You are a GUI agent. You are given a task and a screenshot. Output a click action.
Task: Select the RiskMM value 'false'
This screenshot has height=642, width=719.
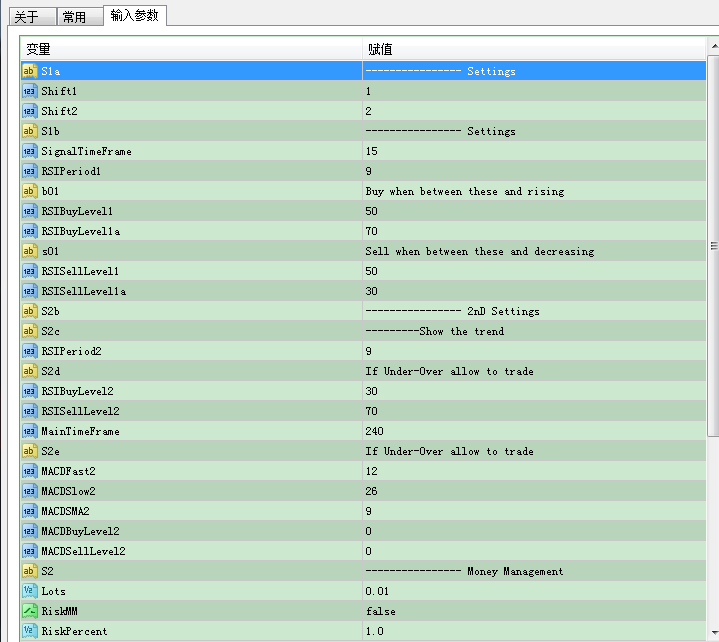(x=534, y=611)
